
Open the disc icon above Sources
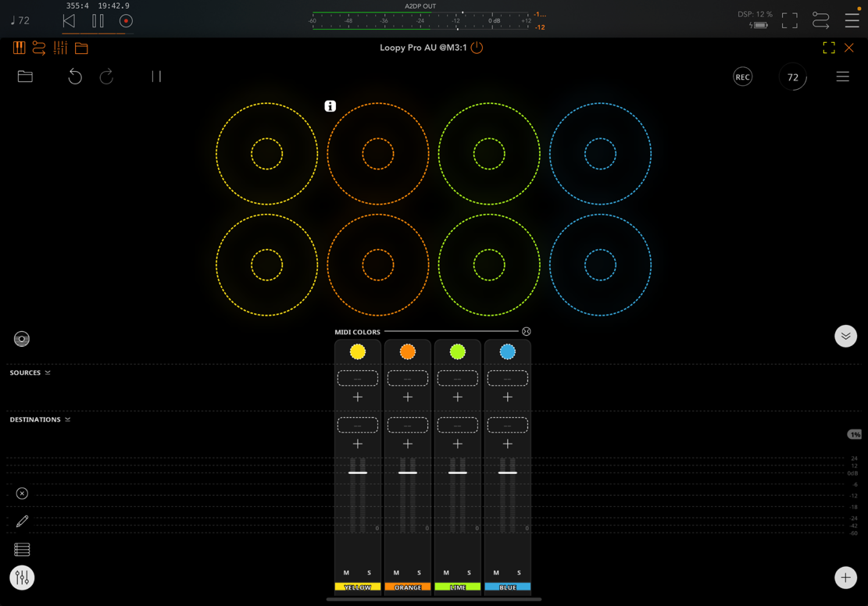[22, 339]
